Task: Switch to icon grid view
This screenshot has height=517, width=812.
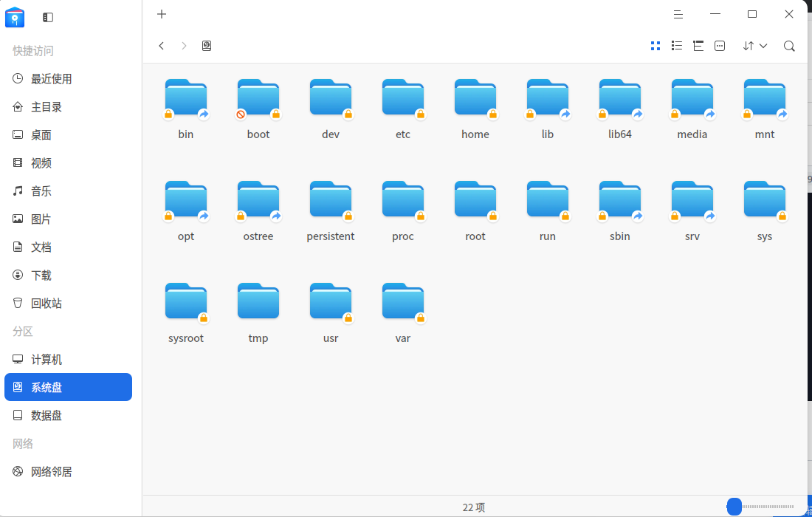Action: point(655,46)
